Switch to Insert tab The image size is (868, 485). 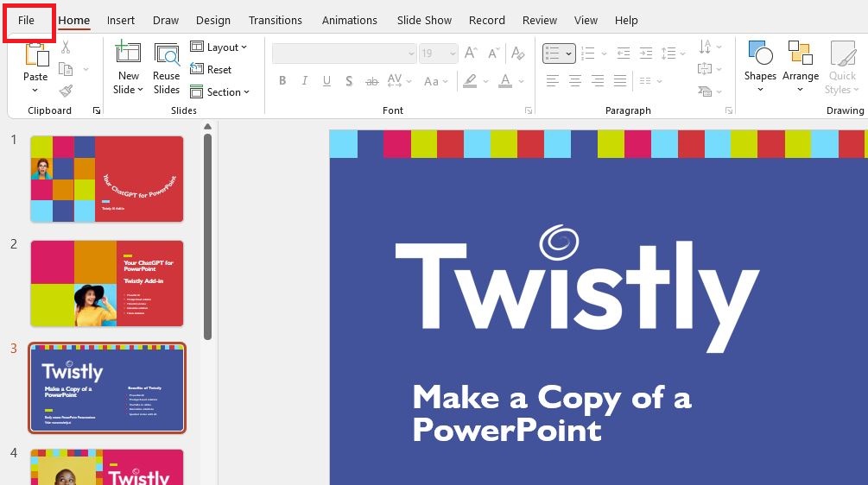[121, 21]
